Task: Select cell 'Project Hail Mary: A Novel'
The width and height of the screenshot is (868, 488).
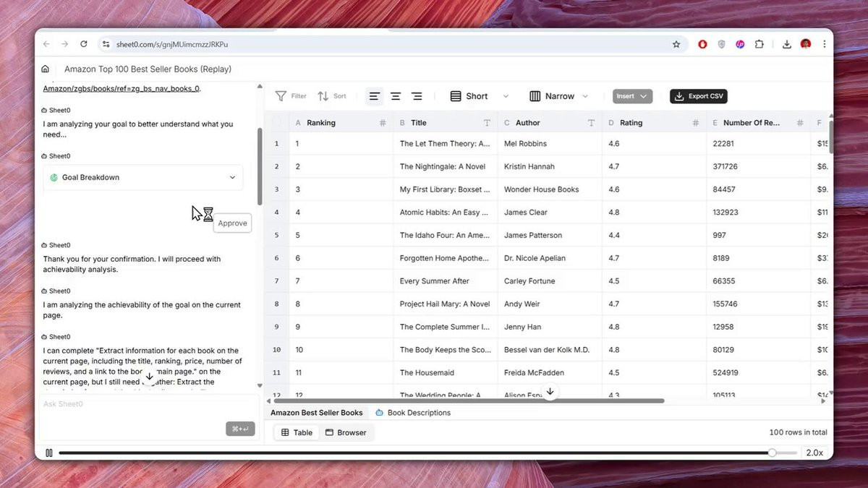Action: pyautogui.click(x=446, y=304)
